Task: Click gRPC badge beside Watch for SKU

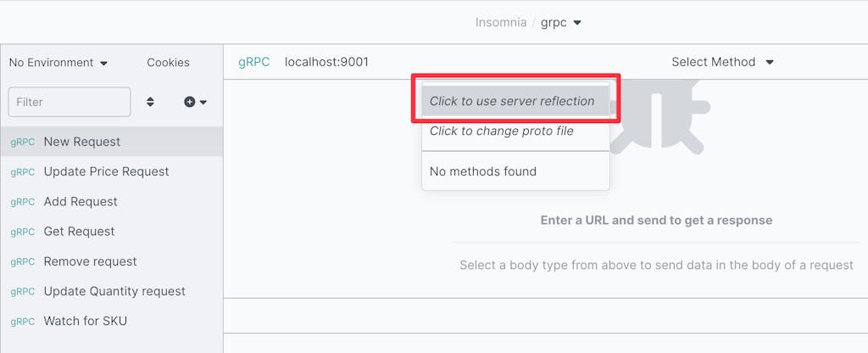Action: 22,322
